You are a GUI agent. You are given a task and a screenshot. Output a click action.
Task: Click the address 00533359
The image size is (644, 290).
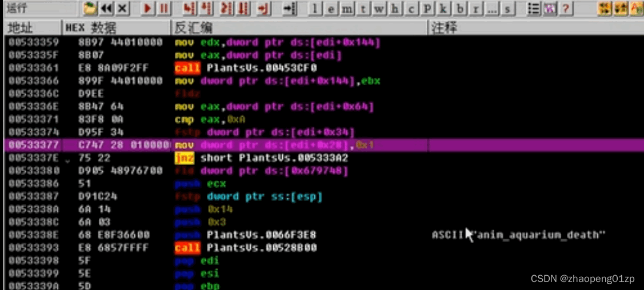point(34,42)
